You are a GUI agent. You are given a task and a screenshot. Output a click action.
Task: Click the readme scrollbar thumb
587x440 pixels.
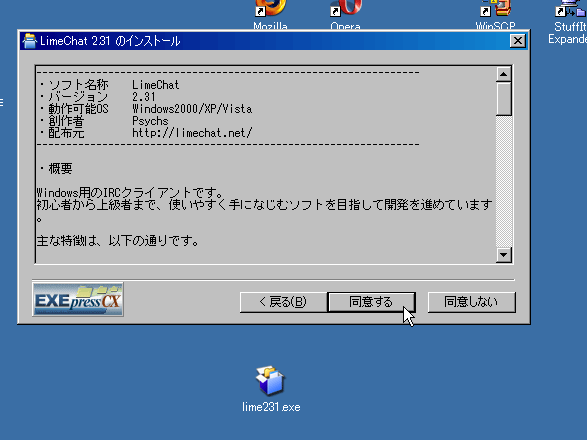pos(504,99)
